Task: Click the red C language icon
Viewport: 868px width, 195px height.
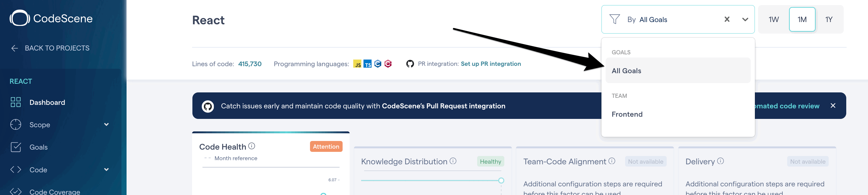Action: pos(388,63)
